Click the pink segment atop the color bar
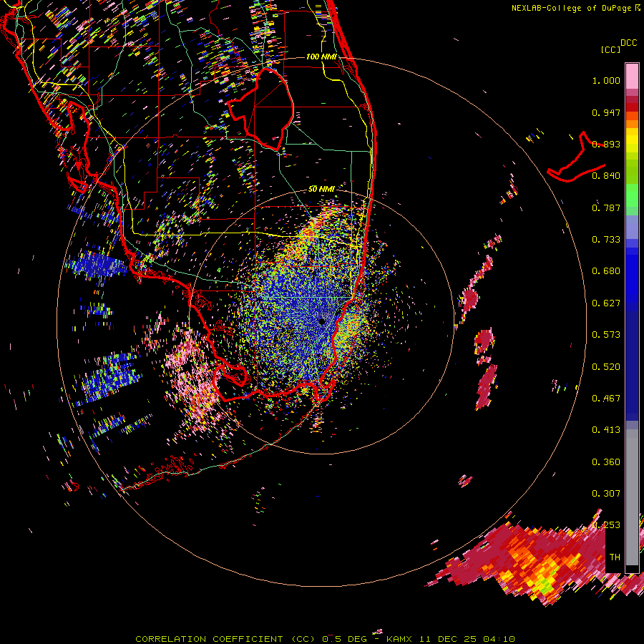Screen dimensions: 644x644 click(x=632, y=76)
